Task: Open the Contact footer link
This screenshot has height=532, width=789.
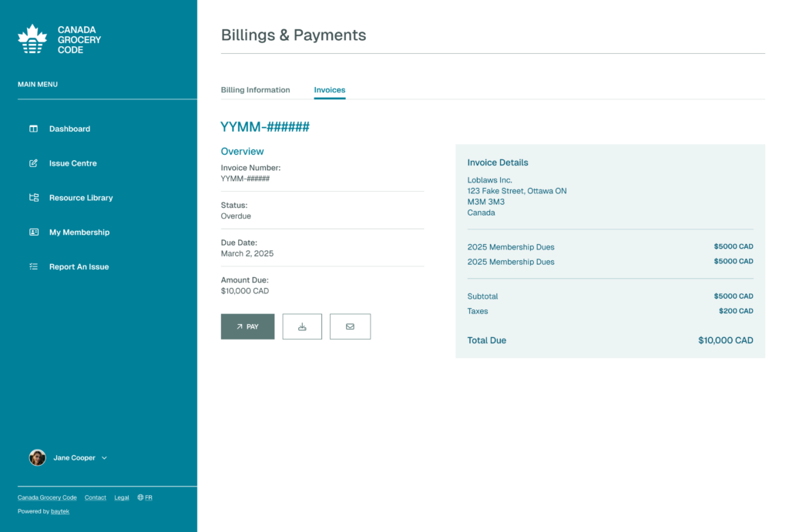Action: point(96,497)
